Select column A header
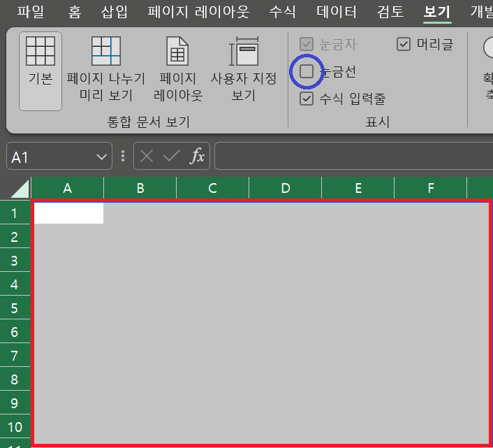Viewport: 493px width, 448px height. pos(67,188)
